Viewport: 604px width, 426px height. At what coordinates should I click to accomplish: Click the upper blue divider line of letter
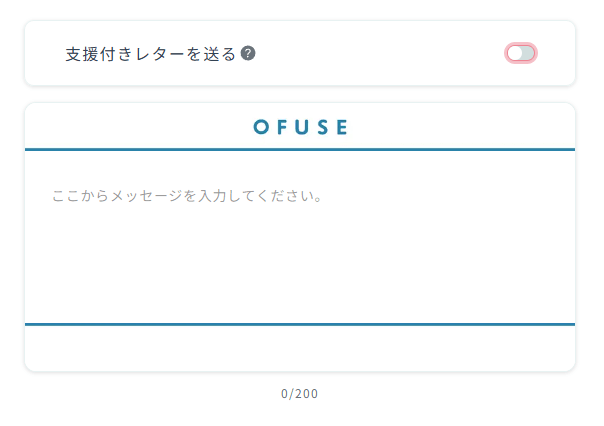pyautogui.click(x=300, y=149)
